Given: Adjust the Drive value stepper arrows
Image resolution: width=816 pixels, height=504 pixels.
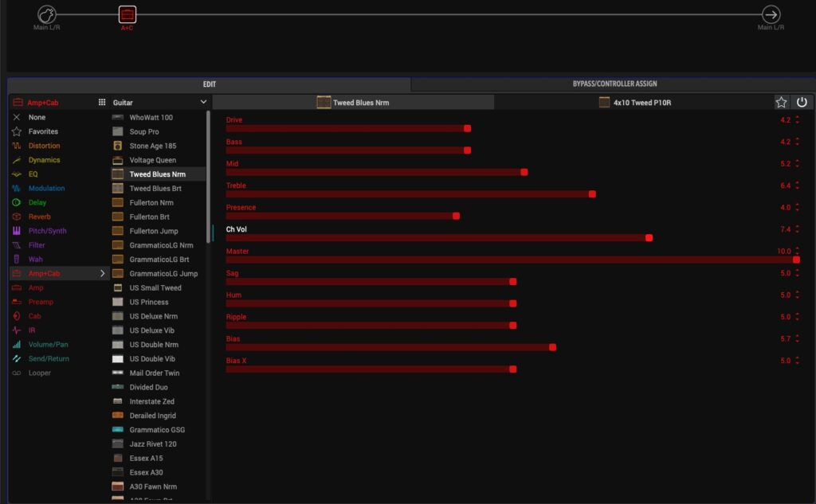Looking at the screenshot, I should coord(797,120).
